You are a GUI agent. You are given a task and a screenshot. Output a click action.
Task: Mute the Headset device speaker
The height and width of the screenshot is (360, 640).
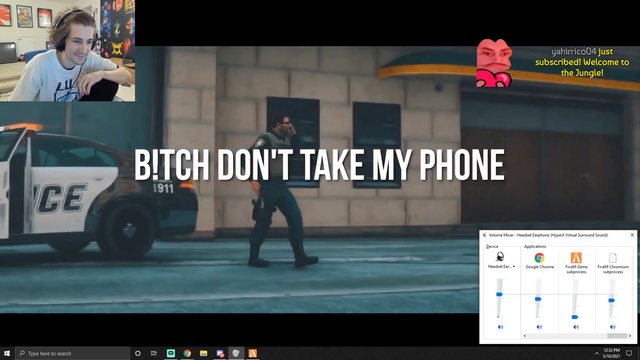pos(500,327)
